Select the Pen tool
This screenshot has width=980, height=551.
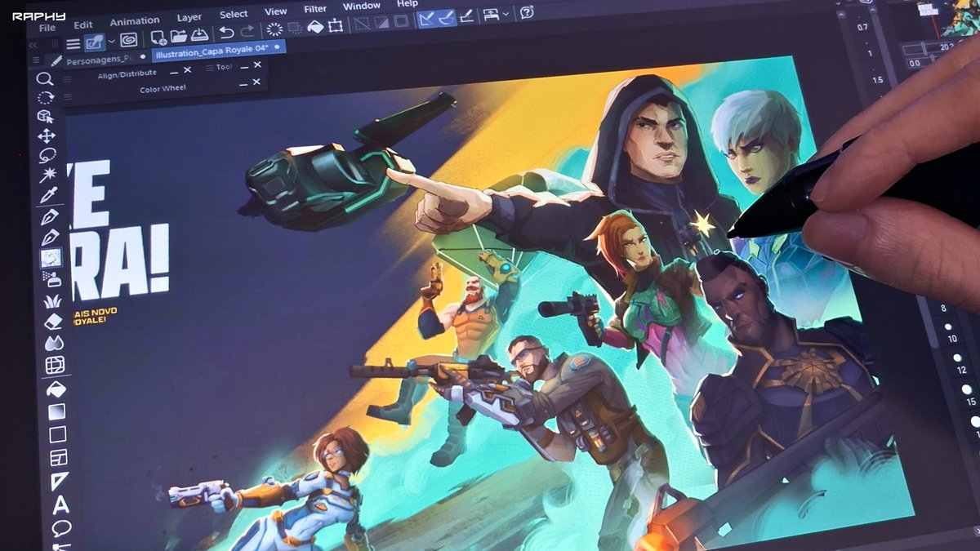pos(49,217)
